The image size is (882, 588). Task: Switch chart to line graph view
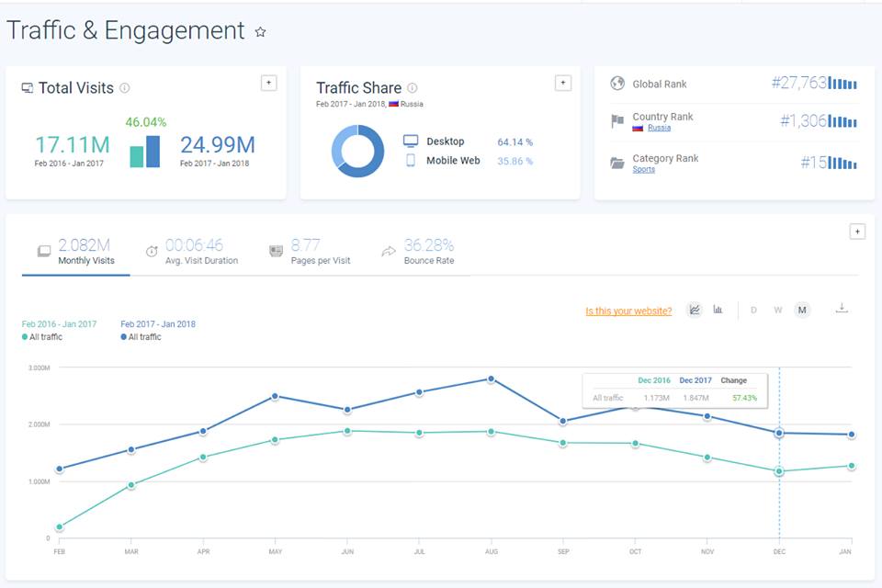point(695,310)
